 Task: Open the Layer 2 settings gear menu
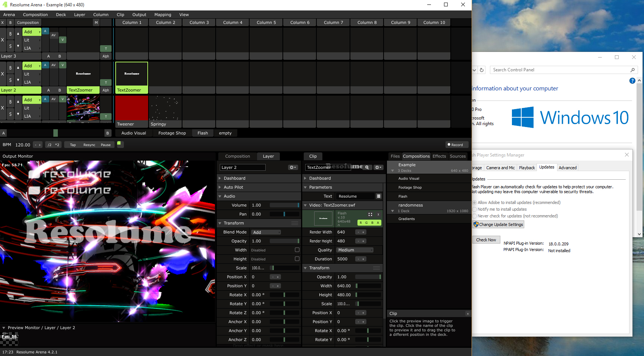[x=293, y=167]
